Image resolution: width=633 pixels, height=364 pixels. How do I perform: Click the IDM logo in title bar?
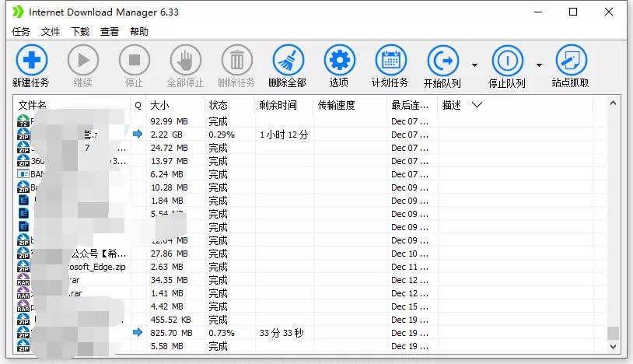(18, 12)
